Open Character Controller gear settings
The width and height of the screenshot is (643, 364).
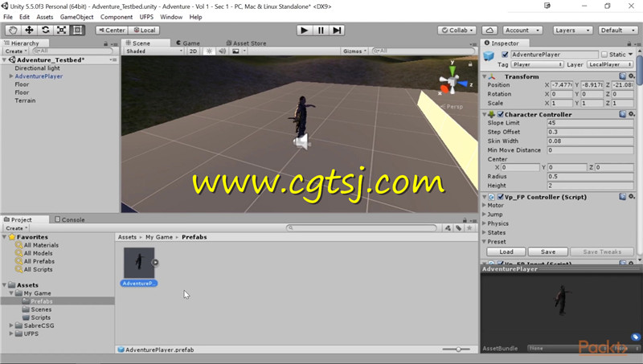pyautogui.click(x=632, y=114)
